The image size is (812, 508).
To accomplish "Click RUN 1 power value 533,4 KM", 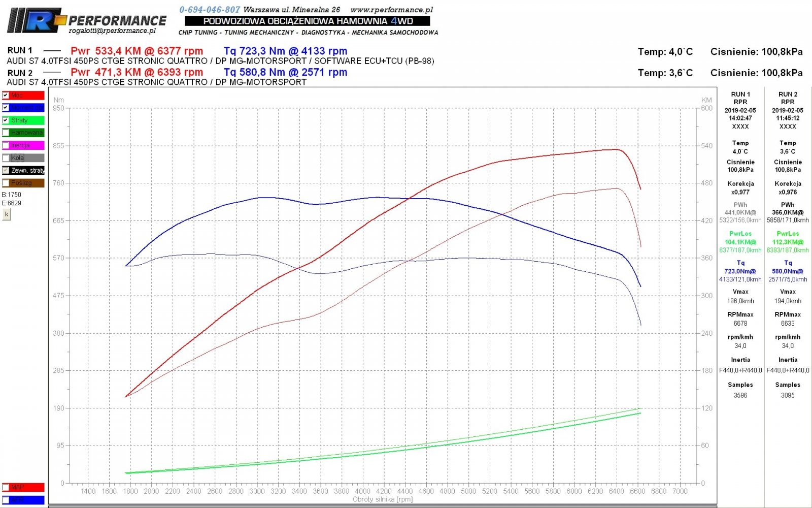I will [118, 51].
